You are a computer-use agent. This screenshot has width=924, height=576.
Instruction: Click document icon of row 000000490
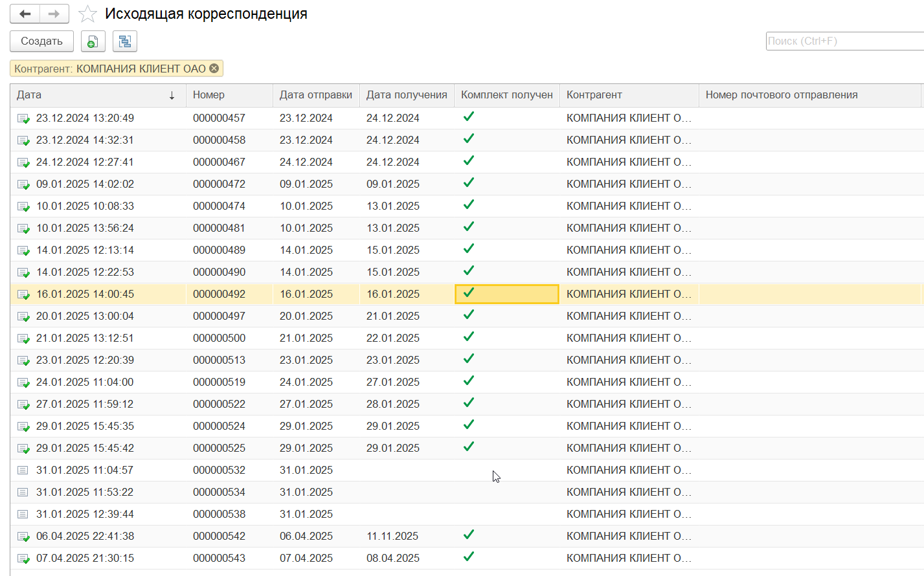23,272
